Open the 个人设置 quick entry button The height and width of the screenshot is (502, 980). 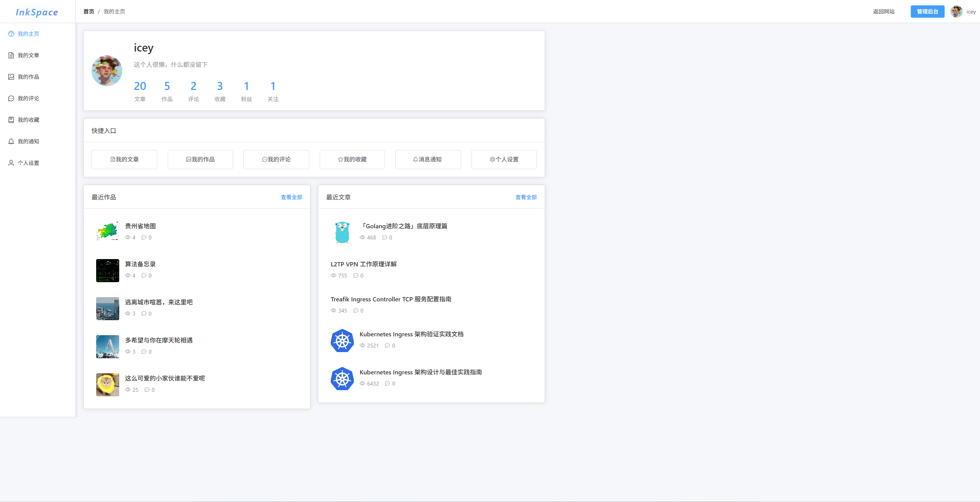[504, 160]
